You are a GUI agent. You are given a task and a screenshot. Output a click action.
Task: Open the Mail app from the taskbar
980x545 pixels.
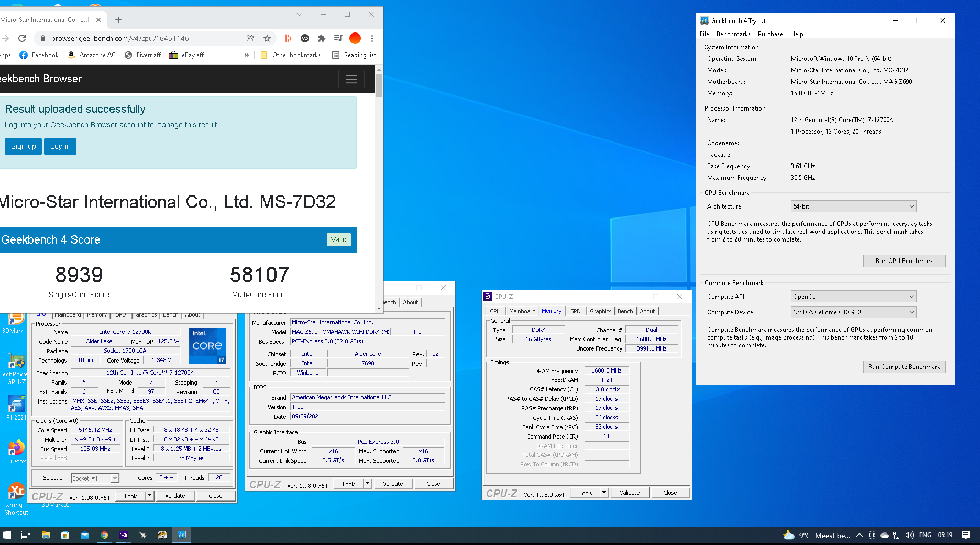point(85,535)
